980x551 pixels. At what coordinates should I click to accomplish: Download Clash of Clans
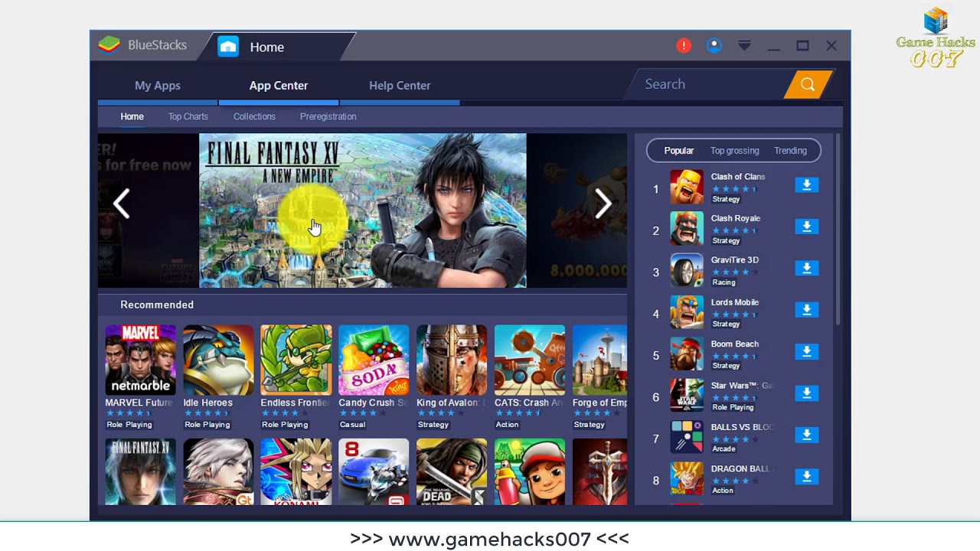coord(806,185)
